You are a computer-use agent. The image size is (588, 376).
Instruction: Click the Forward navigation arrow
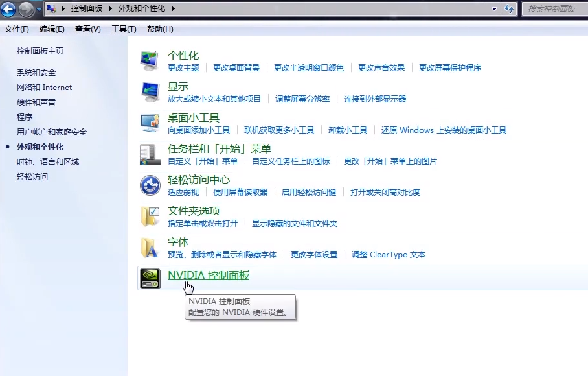27,9
